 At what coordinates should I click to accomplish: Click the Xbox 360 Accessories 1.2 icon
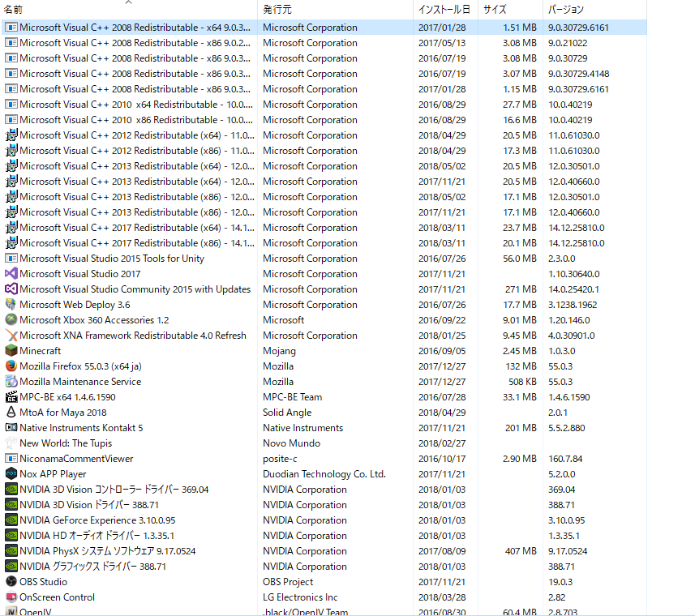[x=11, y=319]
